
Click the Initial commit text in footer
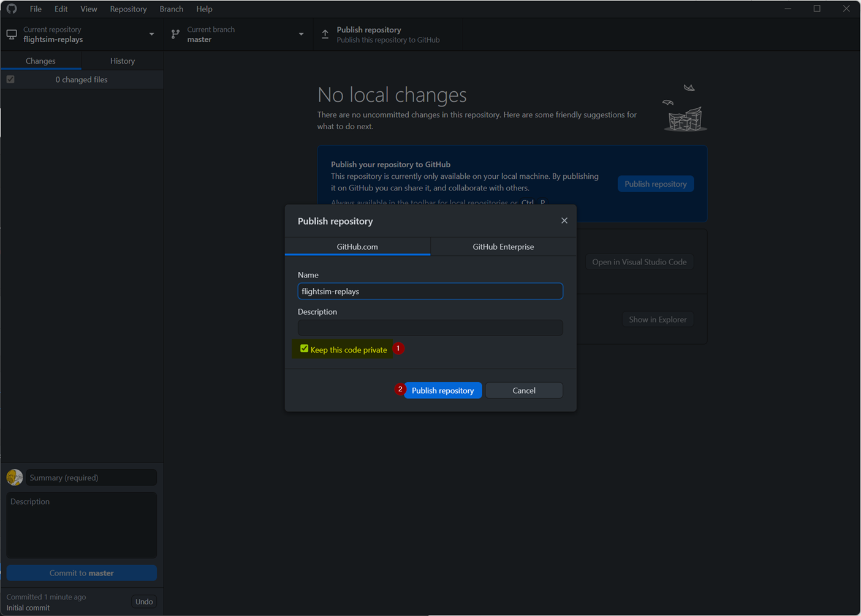pos(28,608)
